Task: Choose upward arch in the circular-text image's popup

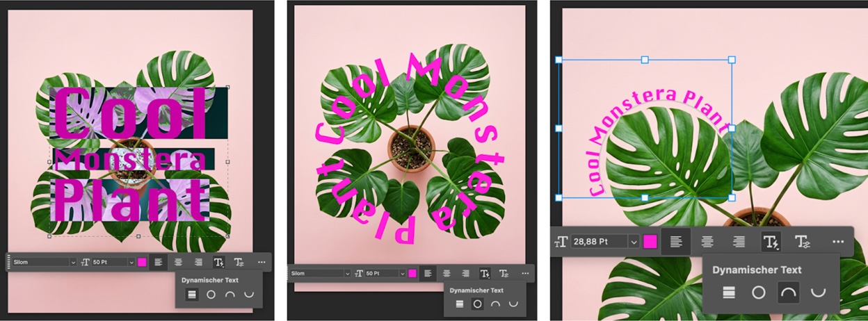Action: coord(495,304)
